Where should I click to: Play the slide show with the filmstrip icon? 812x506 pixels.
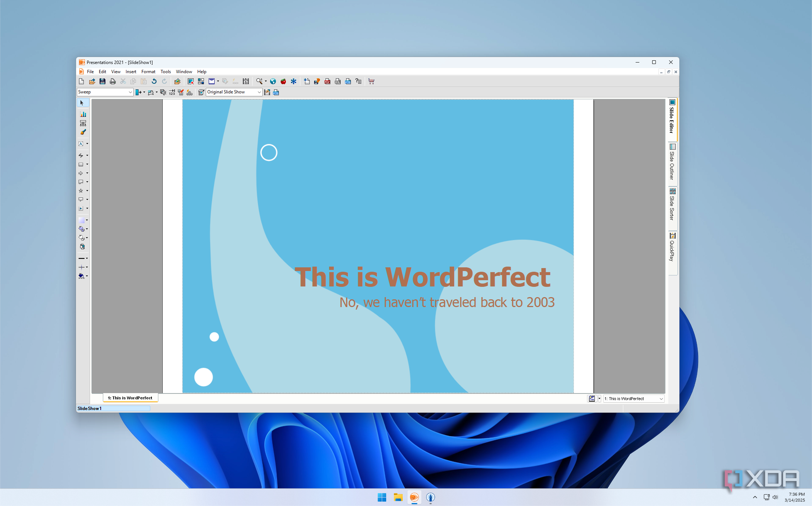246,81
